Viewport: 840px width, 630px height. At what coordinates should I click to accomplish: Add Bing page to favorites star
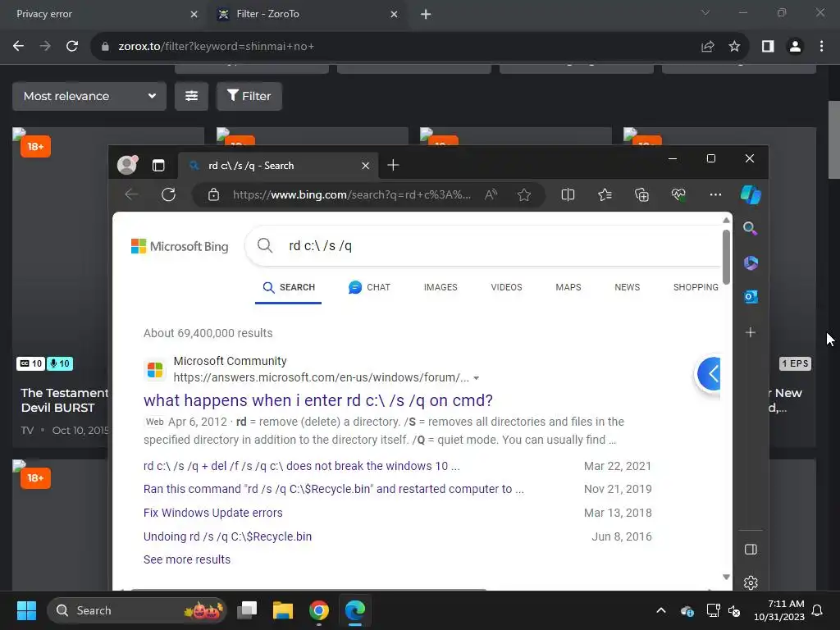coord(524,194)
